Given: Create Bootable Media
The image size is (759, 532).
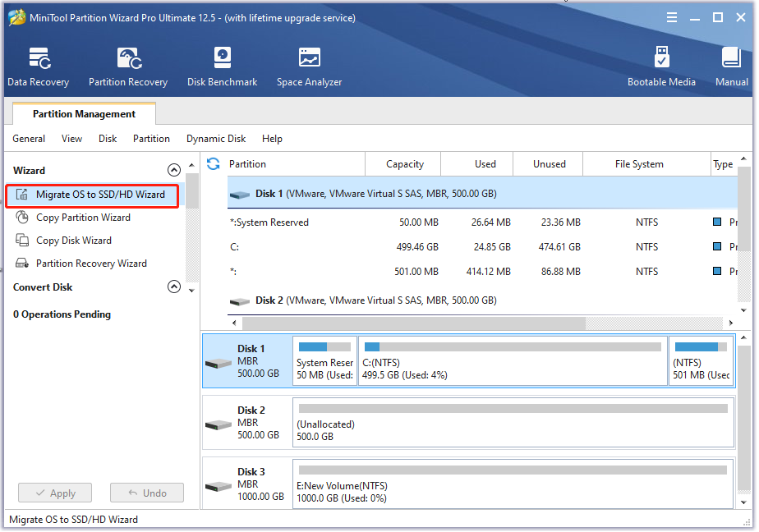Looking at the screenshot, I should tap(661, 66).
